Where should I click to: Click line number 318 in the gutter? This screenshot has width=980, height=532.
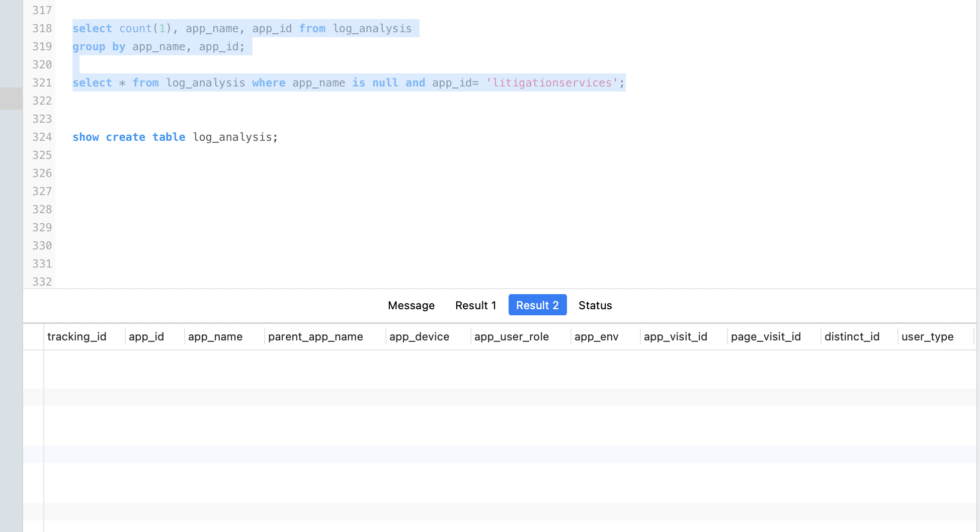(x=42, y=28)
